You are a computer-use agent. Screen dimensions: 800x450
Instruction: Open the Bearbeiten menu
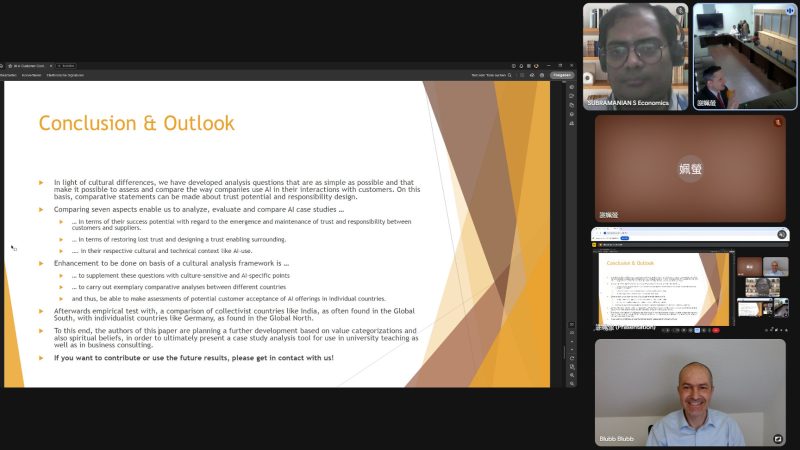[8, 75]
